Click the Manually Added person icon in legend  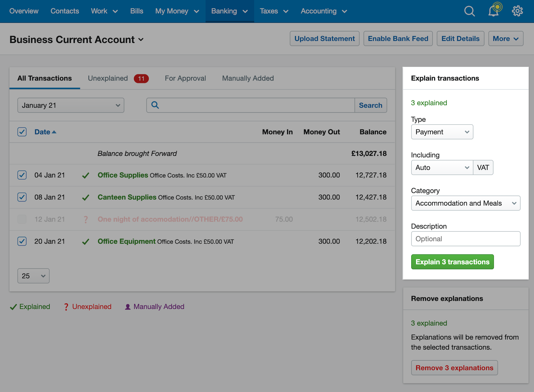pyautogui.click(x=128, y=307)
